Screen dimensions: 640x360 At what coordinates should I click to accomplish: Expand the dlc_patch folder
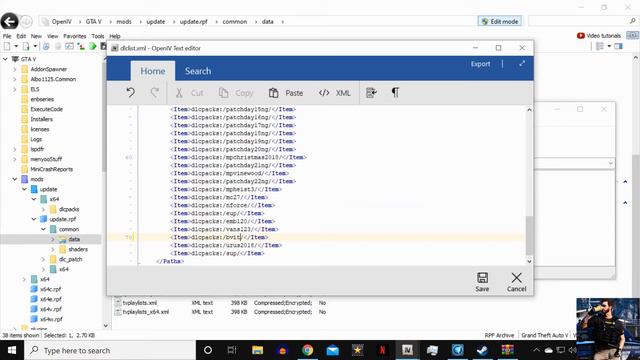click(43, 259)
